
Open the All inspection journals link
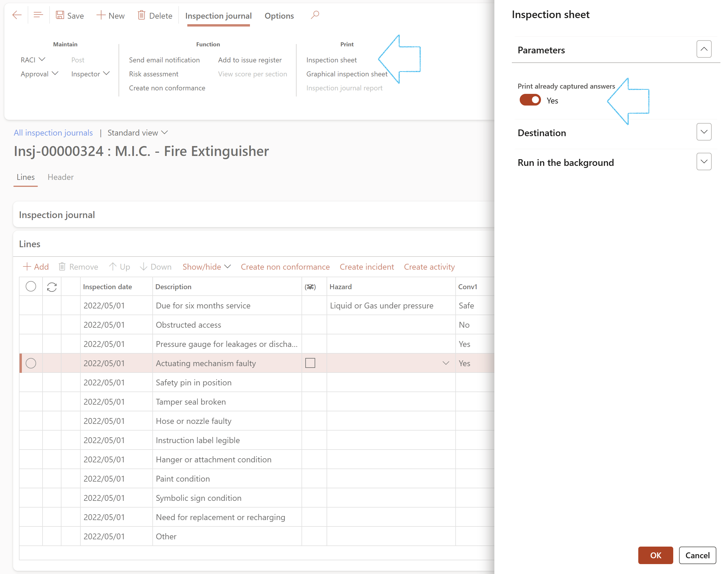tap(53, 133)
